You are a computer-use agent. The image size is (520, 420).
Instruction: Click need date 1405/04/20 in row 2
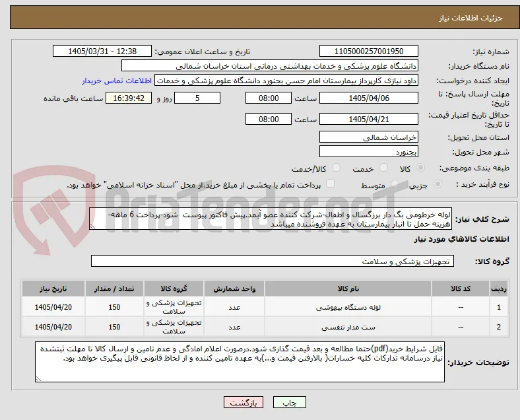pos(53,327)
